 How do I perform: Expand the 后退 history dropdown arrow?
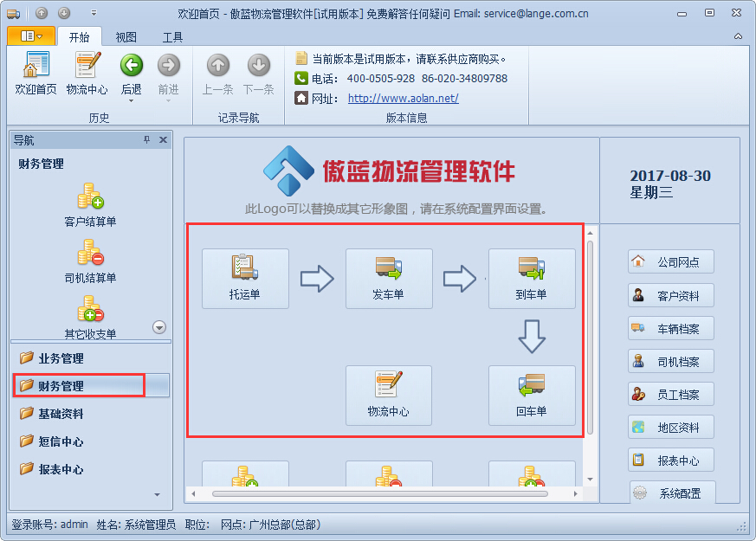131,100
